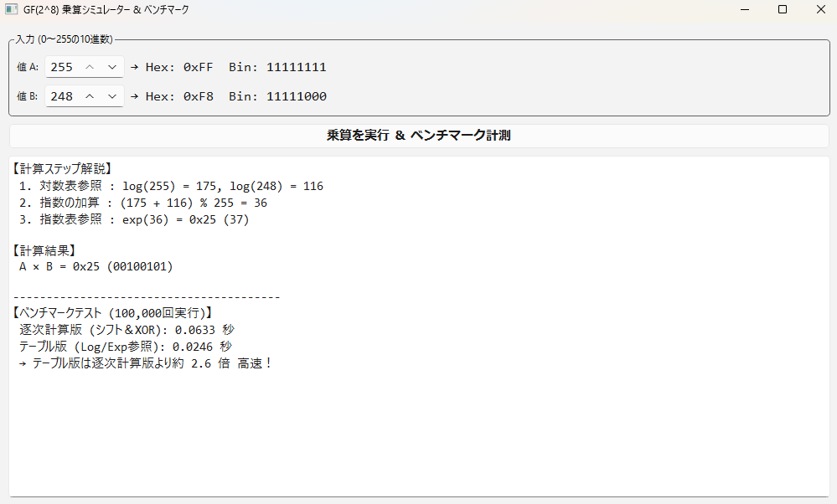
Task: Click the app icon in the title bar
Action: (x=11, y=9)
